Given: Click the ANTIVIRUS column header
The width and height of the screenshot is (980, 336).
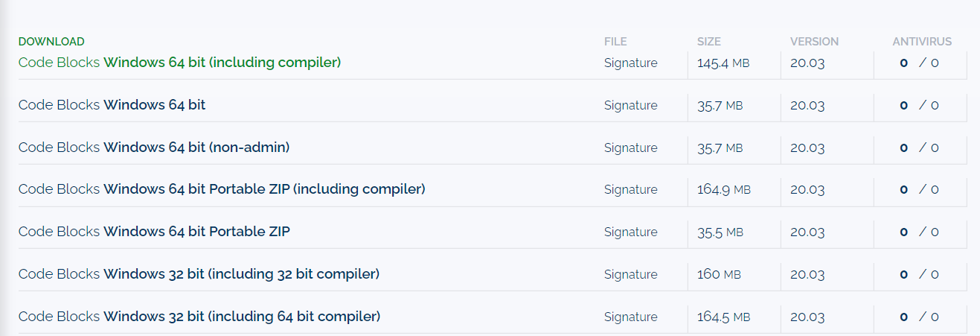Looking at the screenshot, I should [x=922, y=42].
